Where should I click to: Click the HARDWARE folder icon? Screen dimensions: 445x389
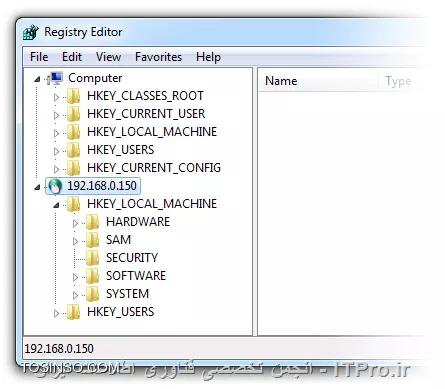(x=92, y=222)
